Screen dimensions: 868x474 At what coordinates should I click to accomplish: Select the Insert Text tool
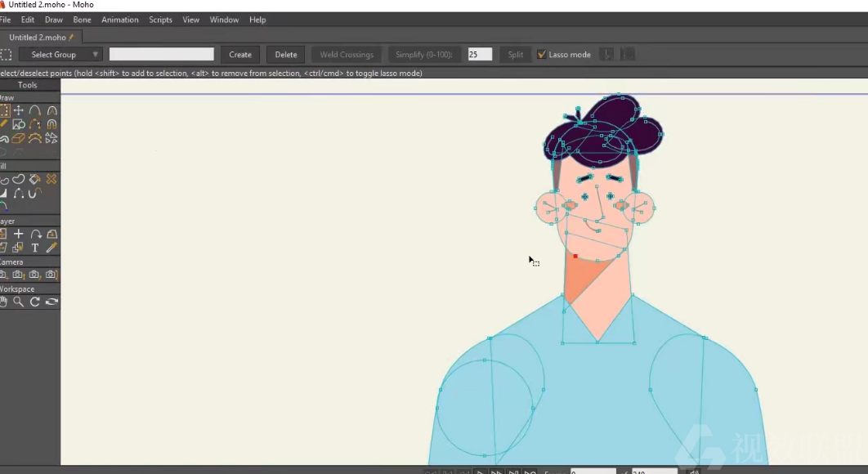pyautogui.click(x=35, y=248)
